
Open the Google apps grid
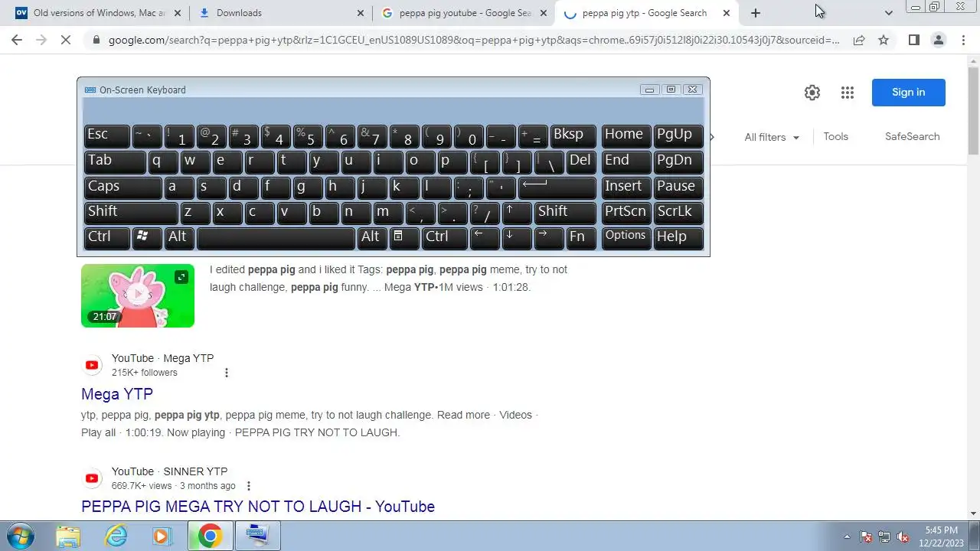[847, 93]
